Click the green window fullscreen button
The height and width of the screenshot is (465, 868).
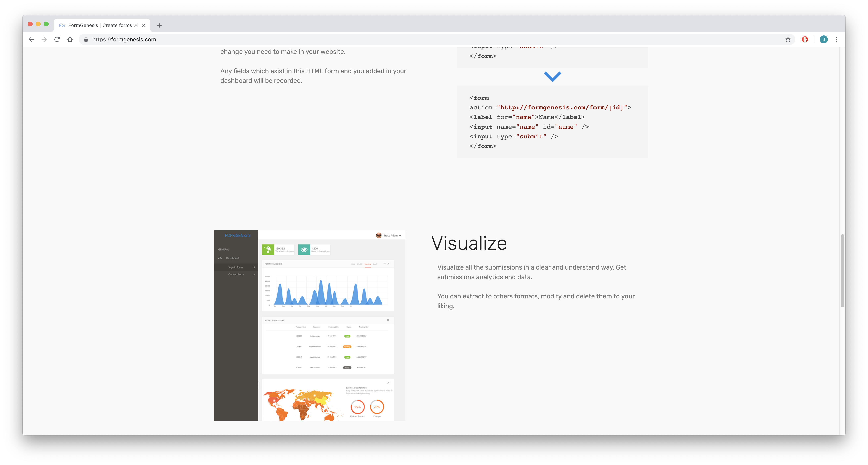tap(46, 24)
